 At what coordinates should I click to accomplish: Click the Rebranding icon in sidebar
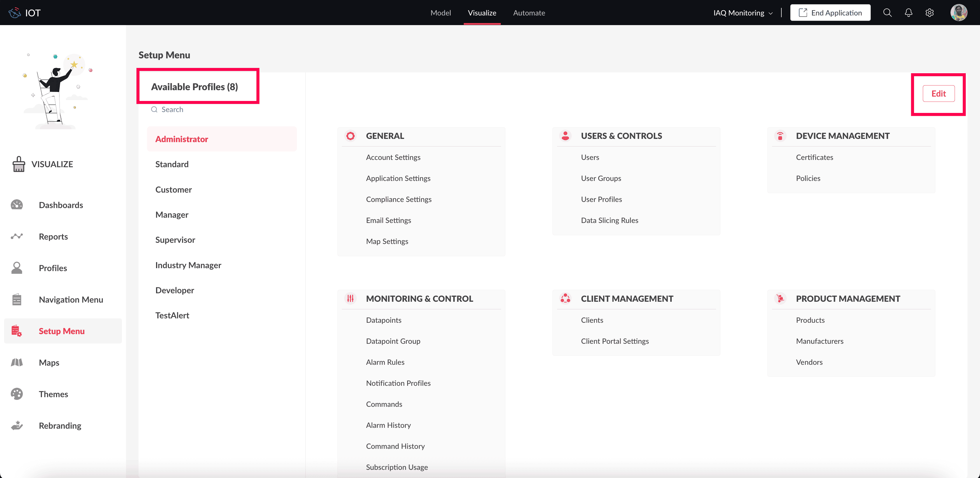17,425
